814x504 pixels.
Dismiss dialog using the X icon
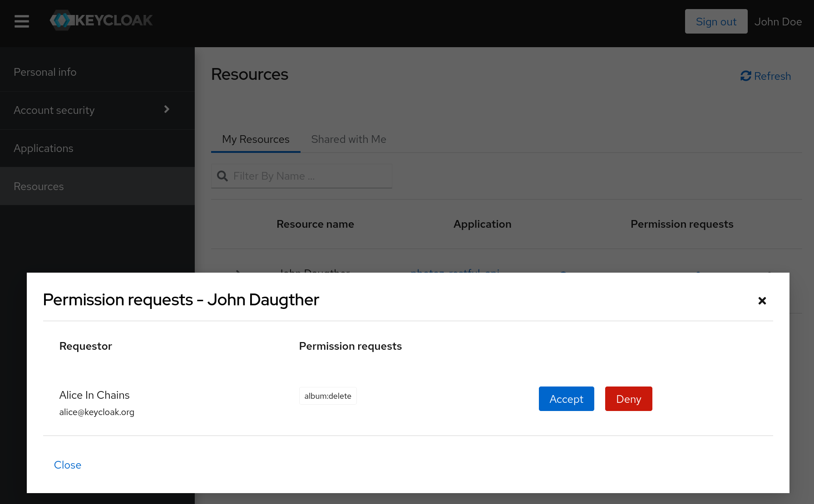762,301
